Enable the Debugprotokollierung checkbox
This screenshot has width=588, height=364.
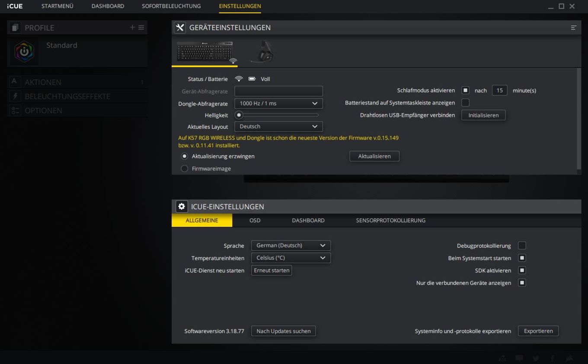522,246
